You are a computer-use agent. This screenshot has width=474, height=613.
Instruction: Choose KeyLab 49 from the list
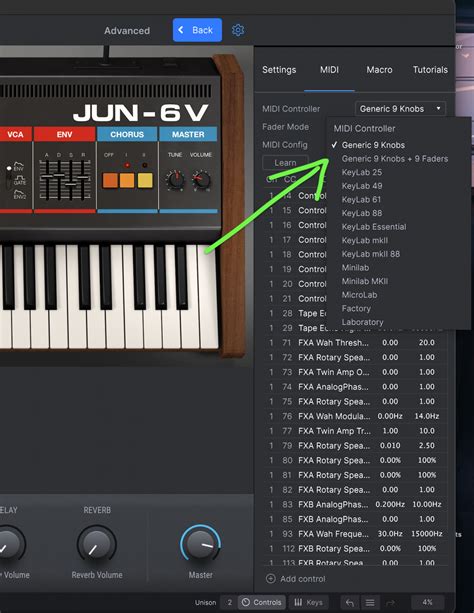pyautogui.click(x=362, y=186)
